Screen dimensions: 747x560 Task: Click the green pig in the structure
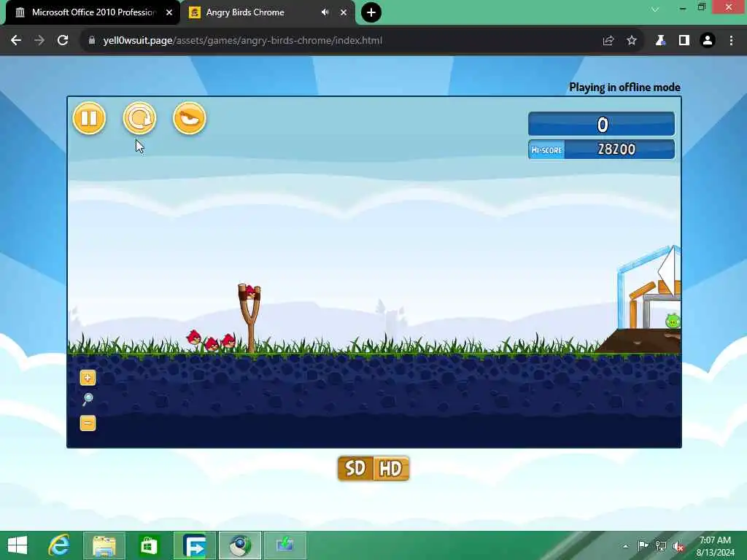[673, 322]
